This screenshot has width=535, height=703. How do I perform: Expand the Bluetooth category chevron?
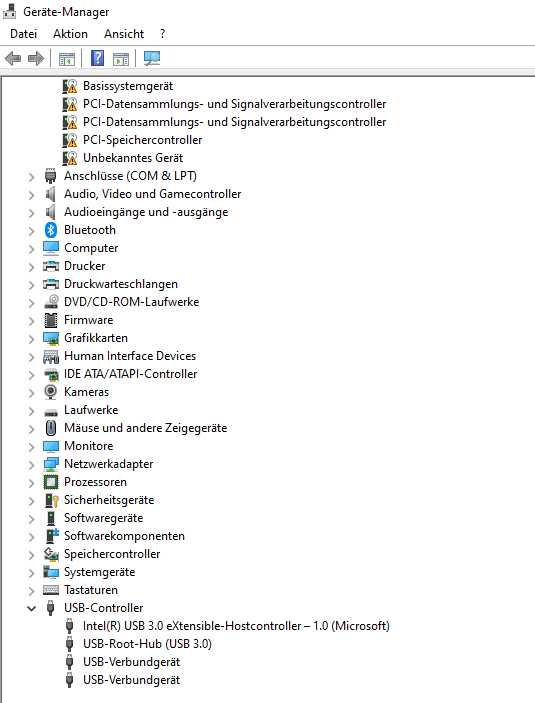pos(31,230)
